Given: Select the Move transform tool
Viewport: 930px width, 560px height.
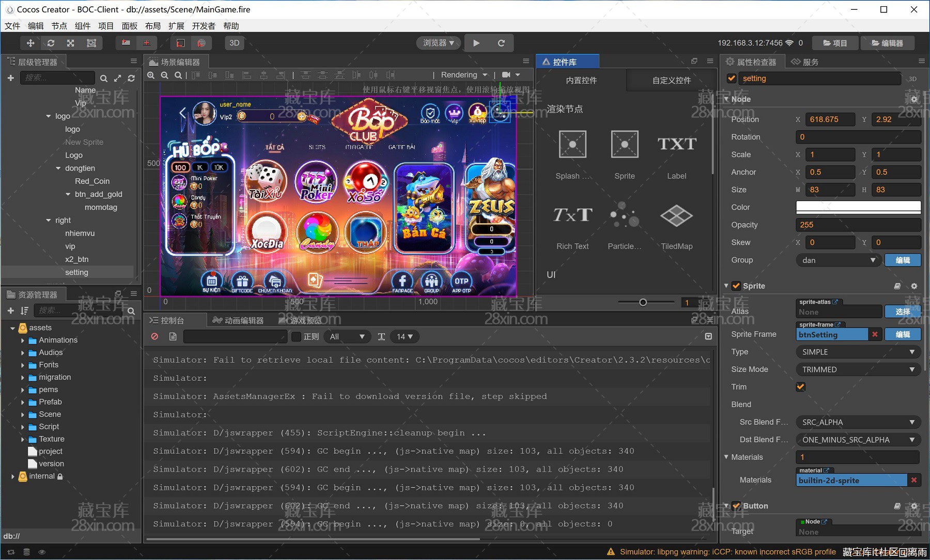Looking at the screenshot, I should (30, 43).
